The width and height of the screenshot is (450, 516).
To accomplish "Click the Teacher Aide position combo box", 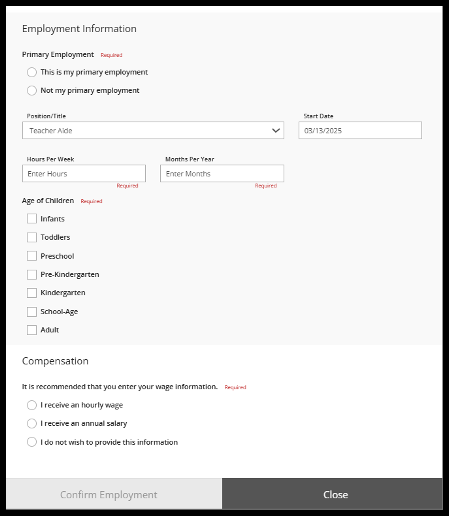I will [x=153, y=130].
